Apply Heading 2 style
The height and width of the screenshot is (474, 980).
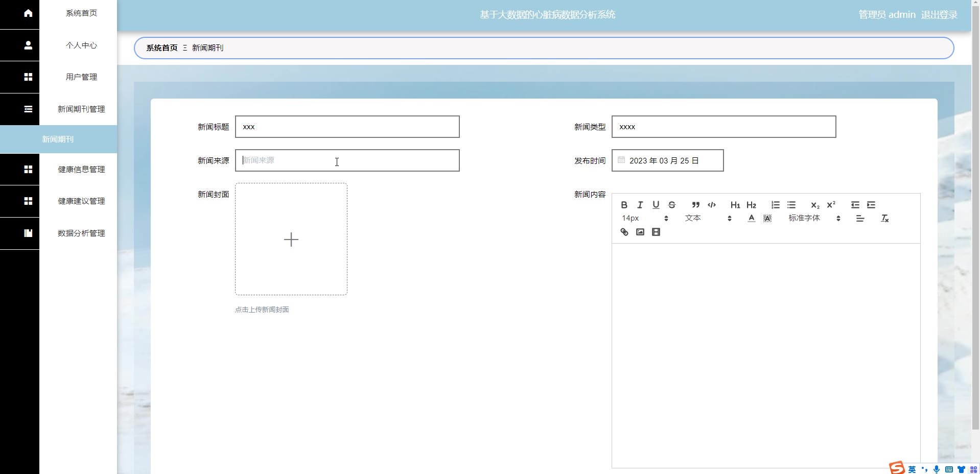pyautogui.click(x=751, y=205)
